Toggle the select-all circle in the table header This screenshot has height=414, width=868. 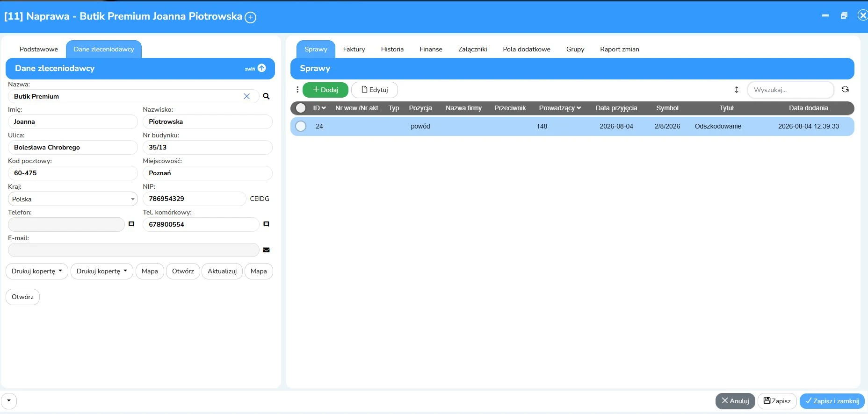point(301,108)
